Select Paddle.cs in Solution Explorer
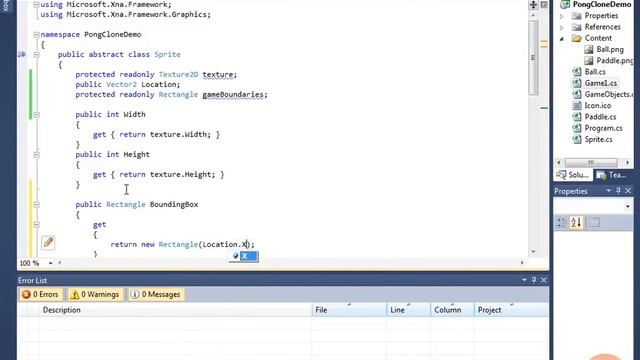This screenshot has height=360, width=640. (600, 117)
